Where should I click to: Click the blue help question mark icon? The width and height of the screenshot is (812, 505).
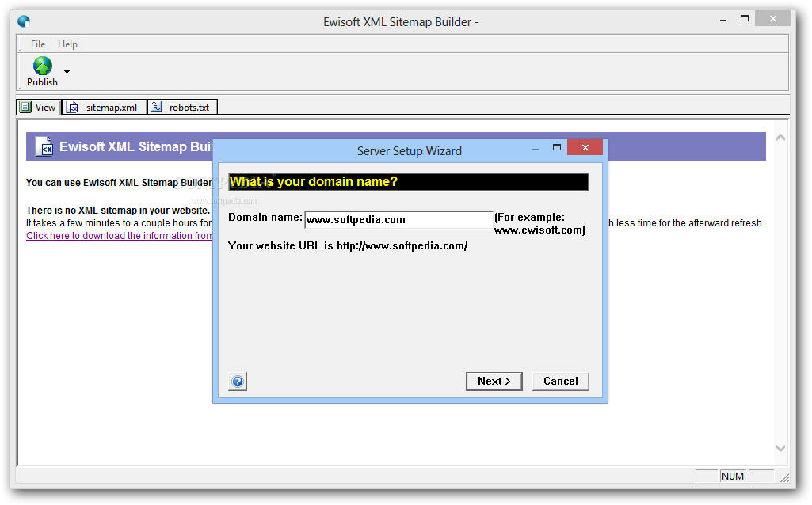(x=238, y=382)
